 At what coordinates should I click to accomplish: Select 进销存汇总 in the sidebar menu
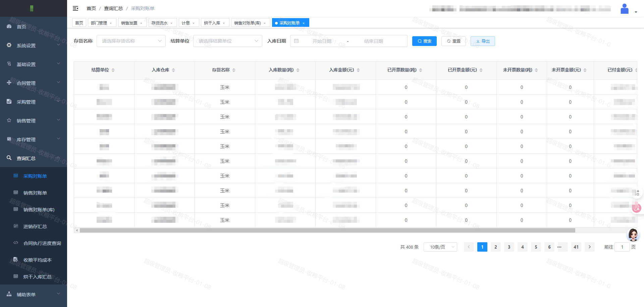(35, 226)
